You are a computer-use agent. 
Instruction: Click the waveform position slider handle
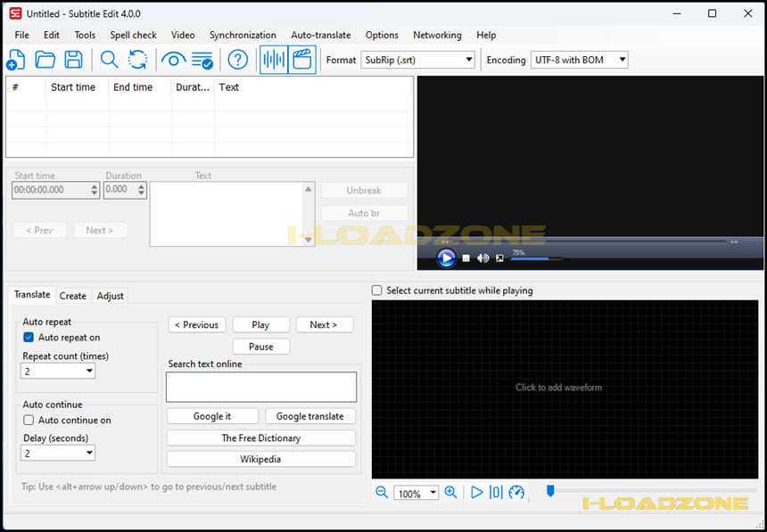pos(550,490)
